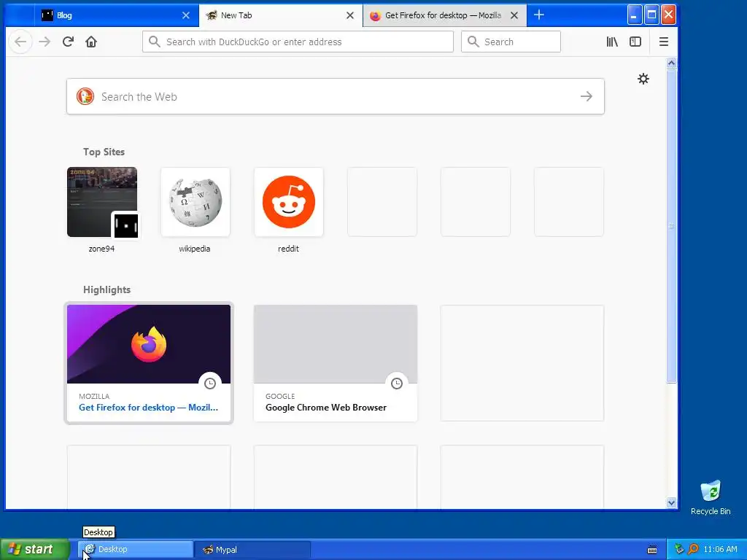Focus the address bar field

pyautogui.click(x=298, y=42)
